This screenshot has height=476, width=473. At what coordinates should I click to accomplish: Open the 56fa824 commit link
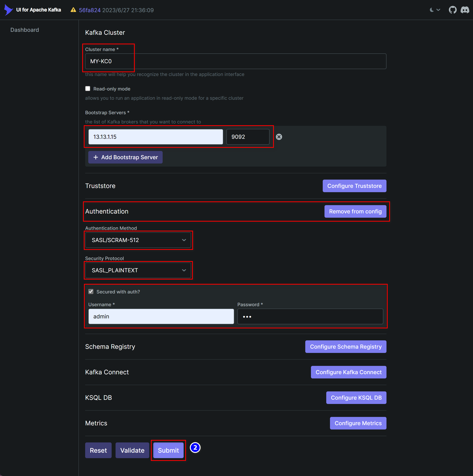click(90, 10)
